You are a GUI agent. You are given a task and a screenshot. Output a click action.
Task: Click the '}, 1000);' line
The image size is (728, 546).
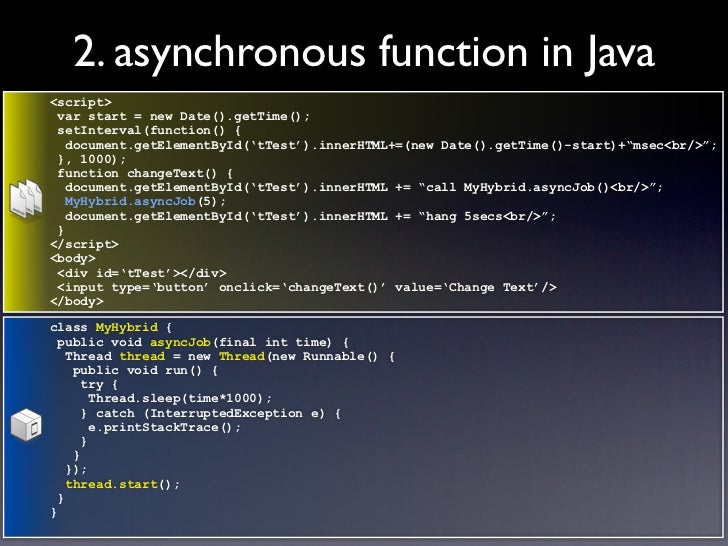(x=91, y=159)
